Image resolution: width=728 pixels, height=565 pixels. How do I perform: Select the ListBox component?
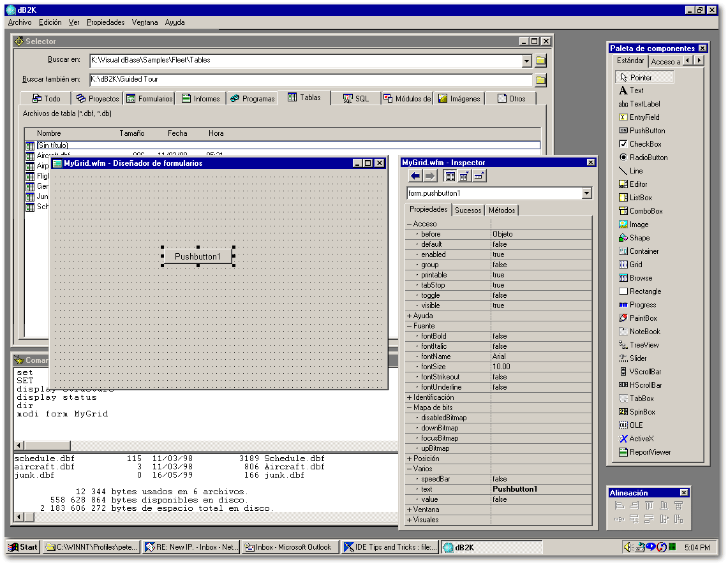tap(635, 198)
